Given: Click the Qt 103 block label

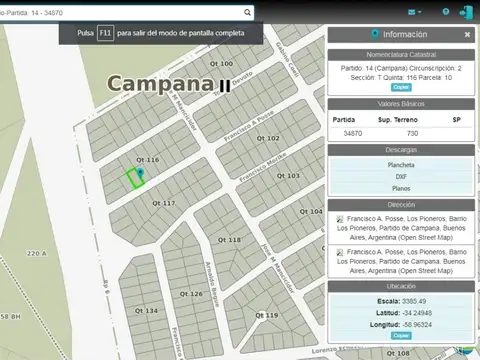Looking at the screenshot, I should pyautogui.click(x=288, y=176).
